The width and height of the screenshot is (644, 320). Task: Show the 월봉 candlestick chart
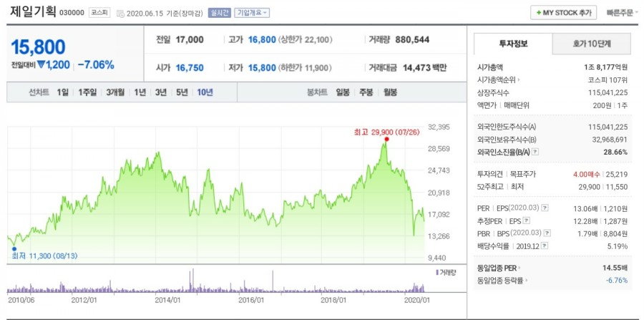[x=390, y=92]
